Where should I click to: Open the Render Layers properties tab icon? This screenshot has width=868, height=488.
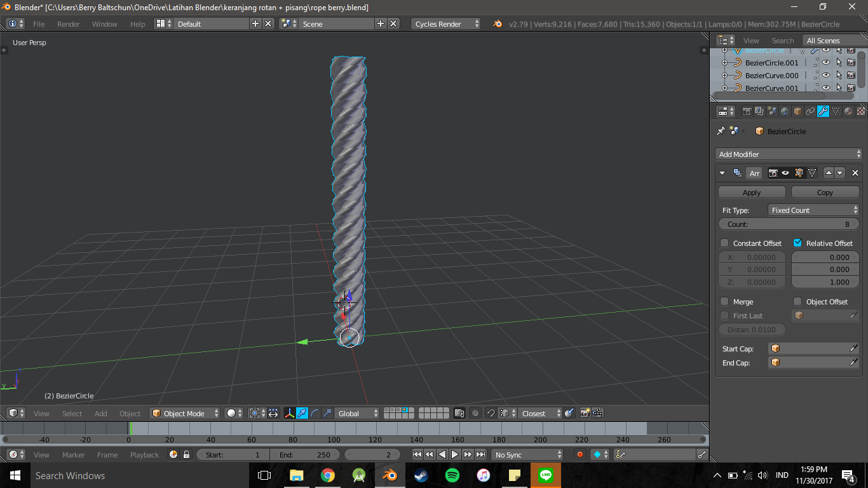[x=760, y=111]
